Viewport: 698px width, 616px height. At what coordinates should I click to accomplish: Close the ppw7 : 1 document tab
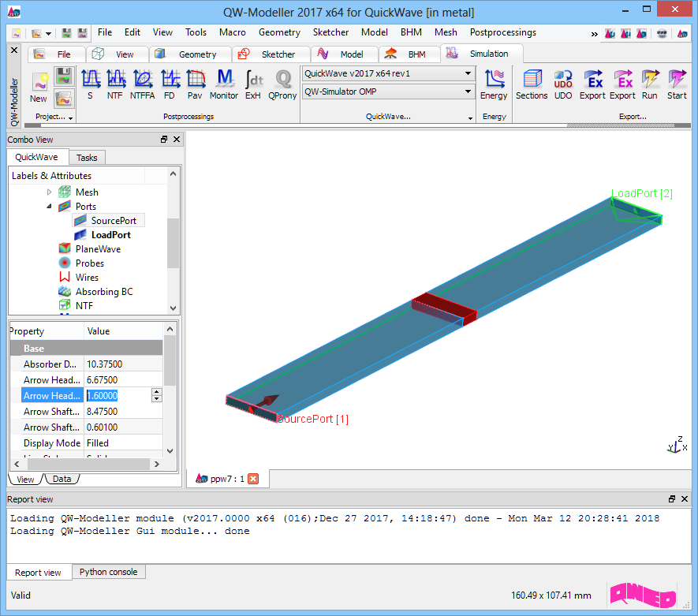253,479
